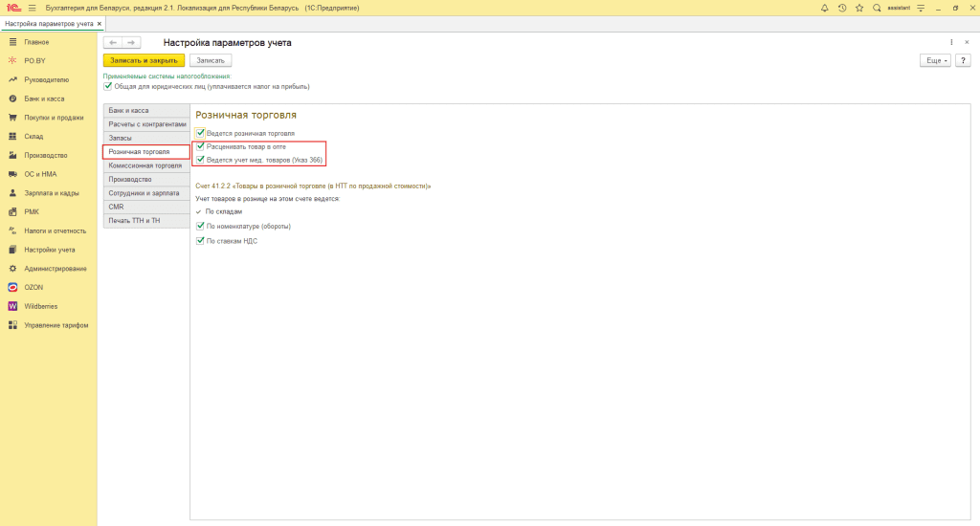The image size is (980, 526).
Task: Open the OZON section in sidebar
Action: 33,287
